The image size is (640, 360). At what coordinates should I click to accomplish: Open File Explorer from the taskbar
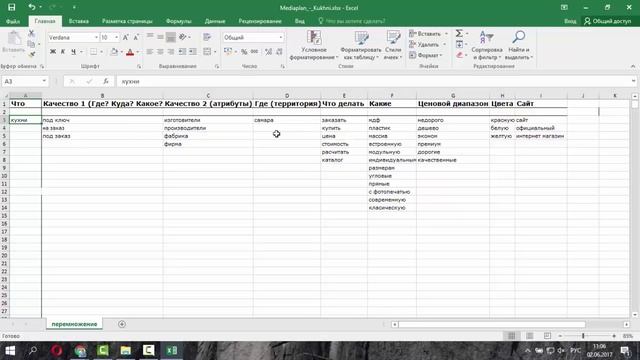pyautogui.click(x=125, y=350)
